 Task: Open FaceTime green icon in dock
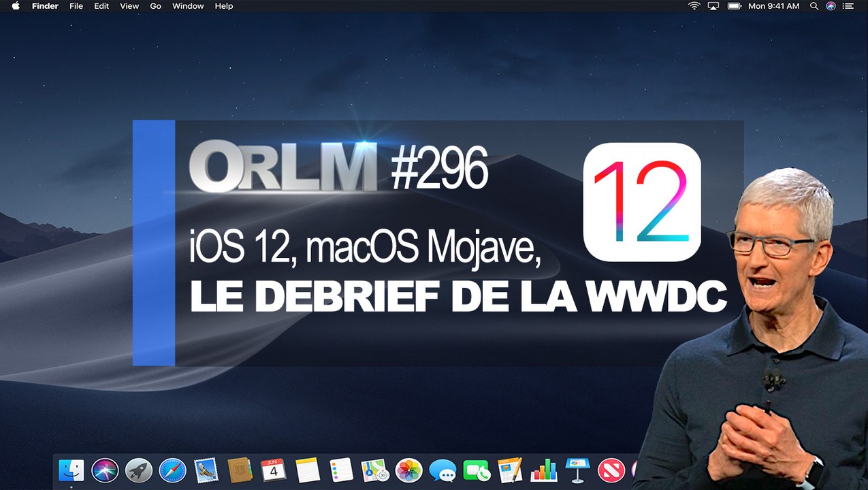pos(477,470)
